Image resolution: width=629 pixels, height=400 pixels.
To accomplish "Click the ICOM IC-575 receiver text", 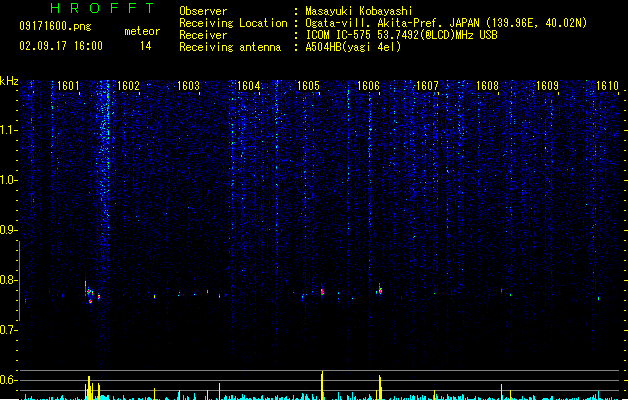I will (x=401, y=35).
